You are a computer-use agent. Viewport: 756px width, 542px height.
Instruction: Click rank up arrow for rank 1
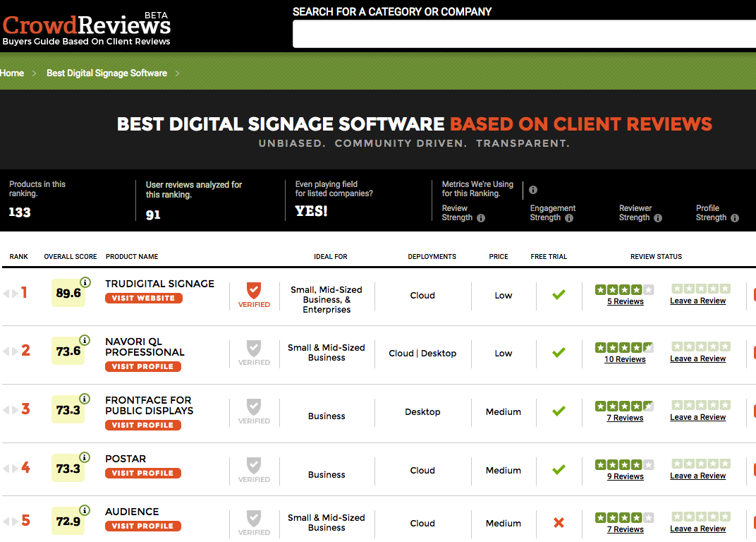[x=6, y=294]
